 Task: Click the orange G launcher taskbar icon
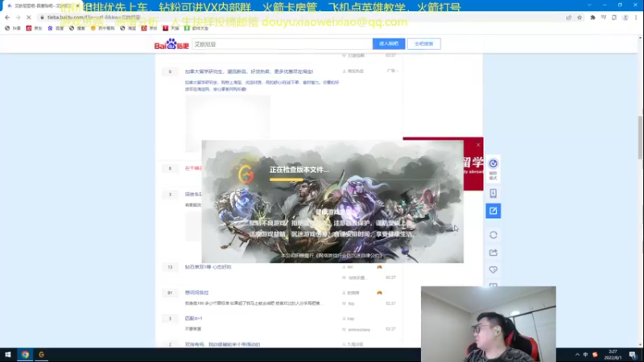pyautogui.click(x=42, y=355)
